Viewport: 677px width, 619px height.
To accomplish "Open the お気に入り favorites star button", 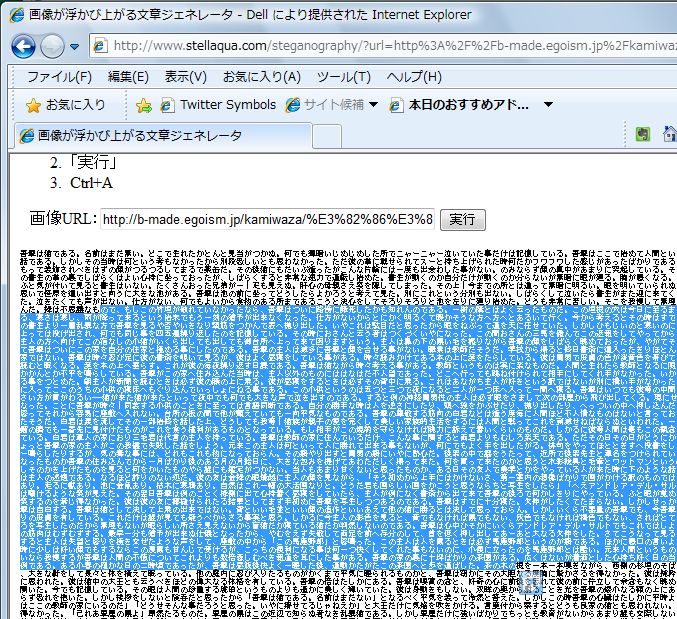I will [65, 105].
